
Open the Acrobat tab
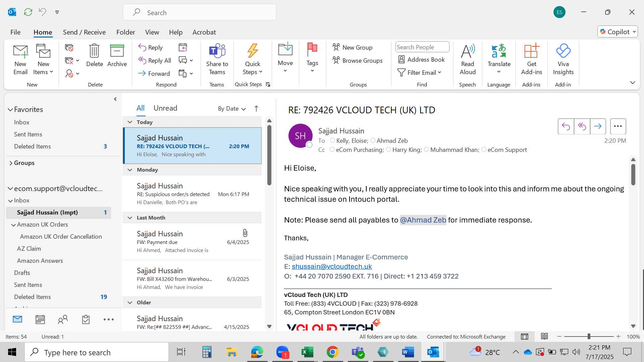tap(204, 32)
